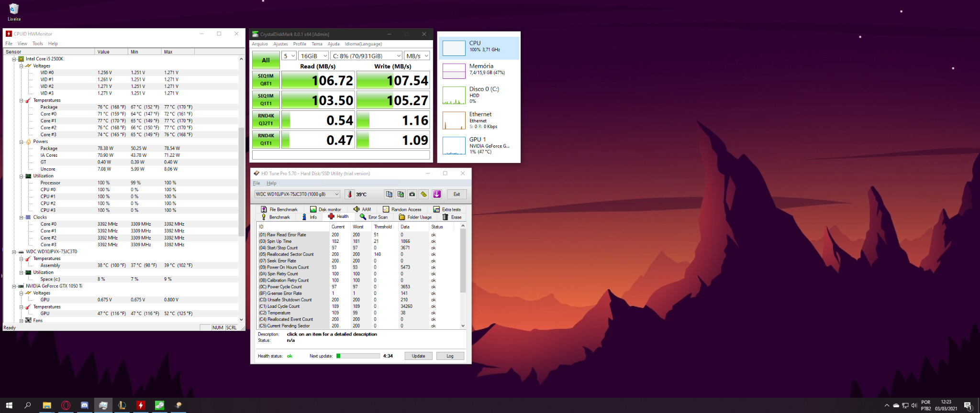Click the camera save screenshot icon in HD Tune
The height and width of the screenshot is (413, 980).
pos(412,194)
